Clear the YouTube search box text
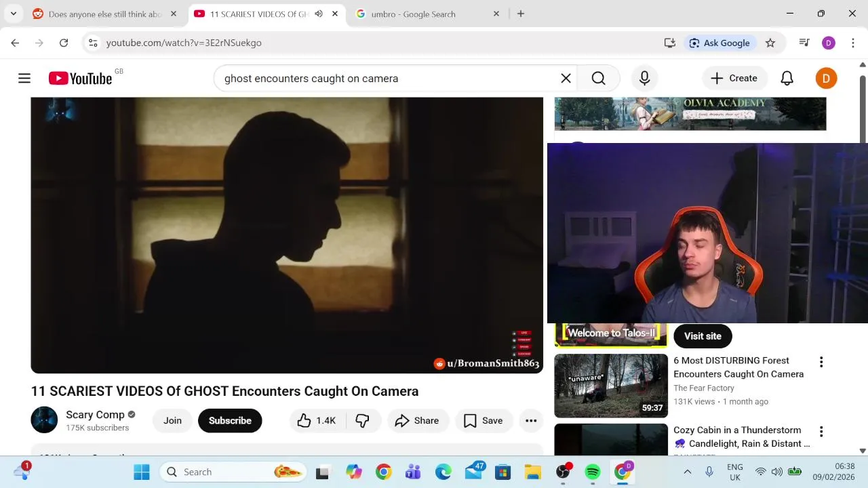 [x=566, y=79]
